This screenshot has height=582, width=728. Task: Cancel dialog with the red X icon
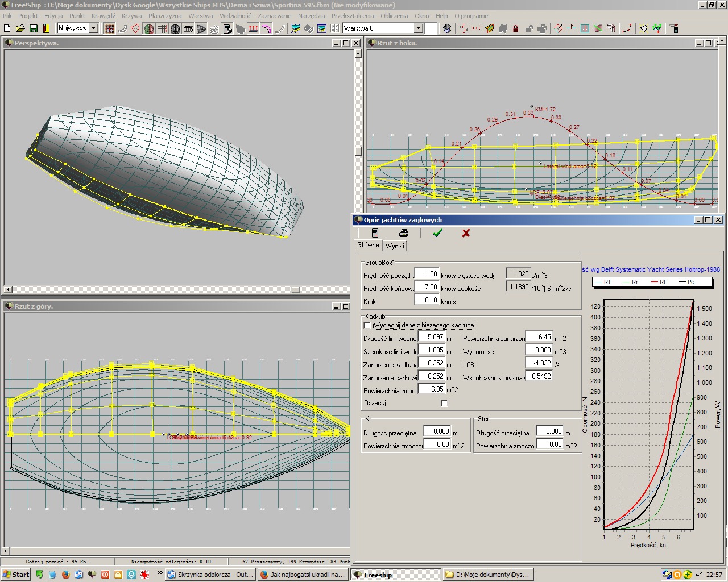click(x=466, y=233)
